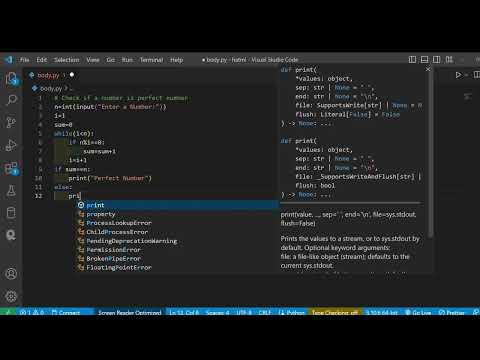The image size is (480, 360).
Task: Open the Manage gear icon
Action: click(11, 296)
